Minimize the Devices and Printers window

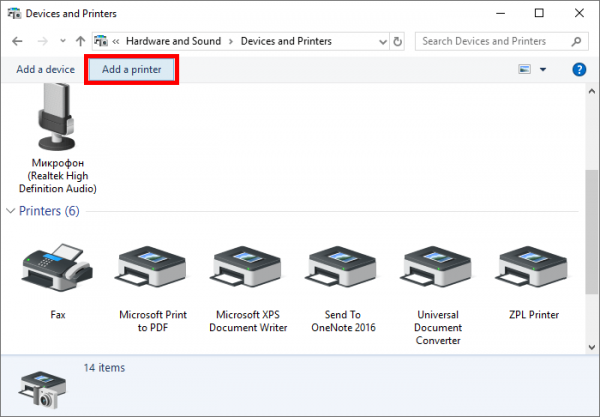click(501, 13)
